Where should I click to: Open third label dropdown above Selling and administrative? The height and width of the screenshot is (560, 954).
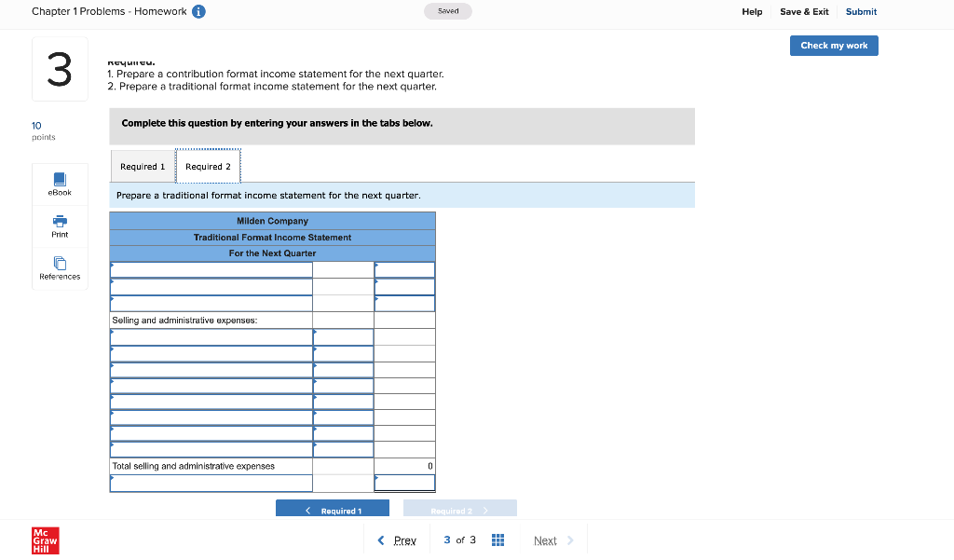point(211,303)
